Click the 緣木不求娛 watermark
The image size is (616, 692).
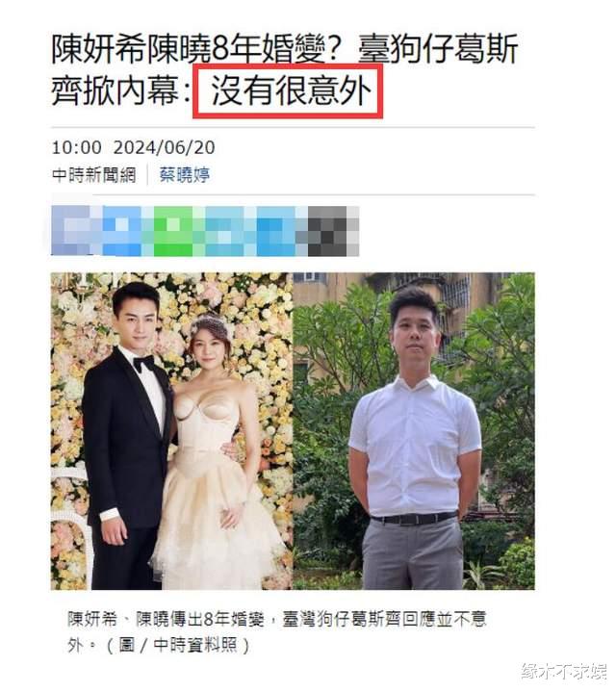(564, 671)
